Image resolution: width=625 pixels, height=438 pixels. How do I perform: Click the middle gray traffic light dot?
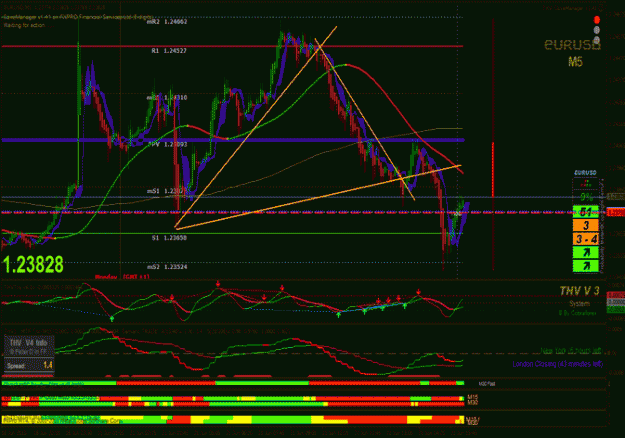pyautogui.click(x=597, y=30)
